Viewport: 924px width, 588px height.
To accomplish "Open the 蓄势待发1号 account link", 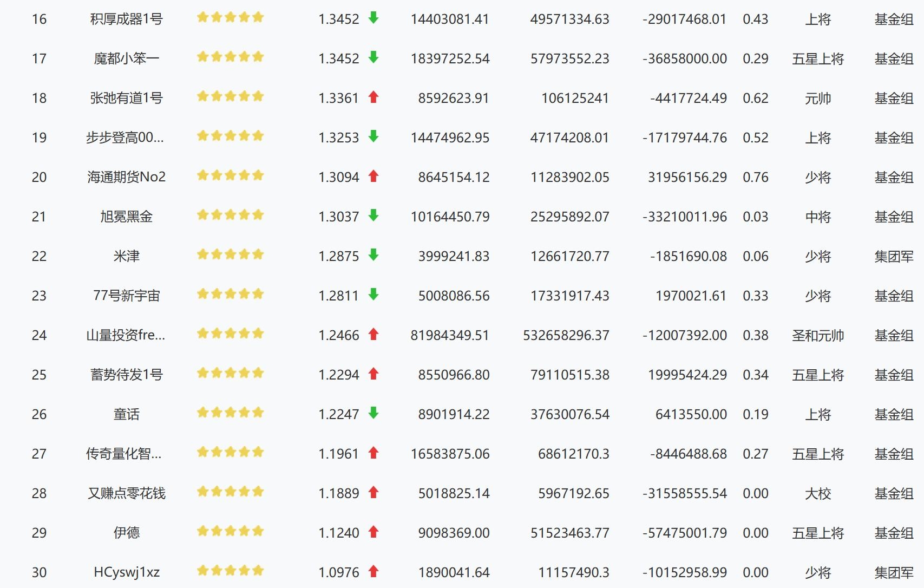I will 126,375.
